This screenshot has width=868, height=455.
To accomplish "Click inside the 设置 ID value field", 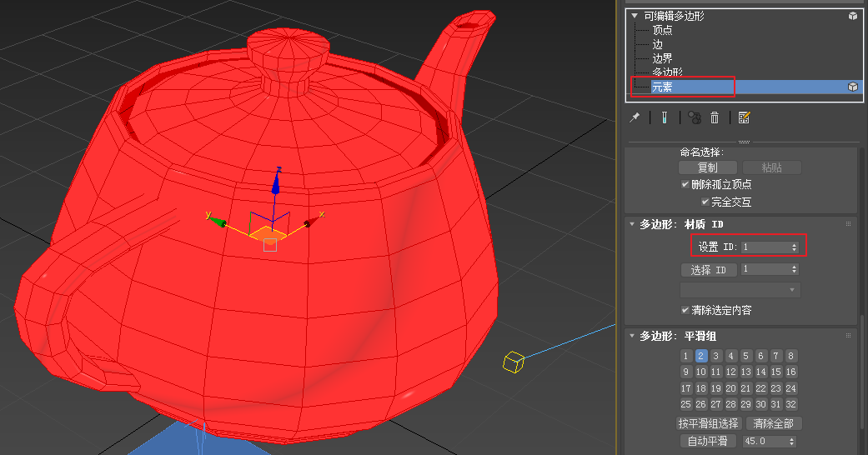I will (764, 247).
